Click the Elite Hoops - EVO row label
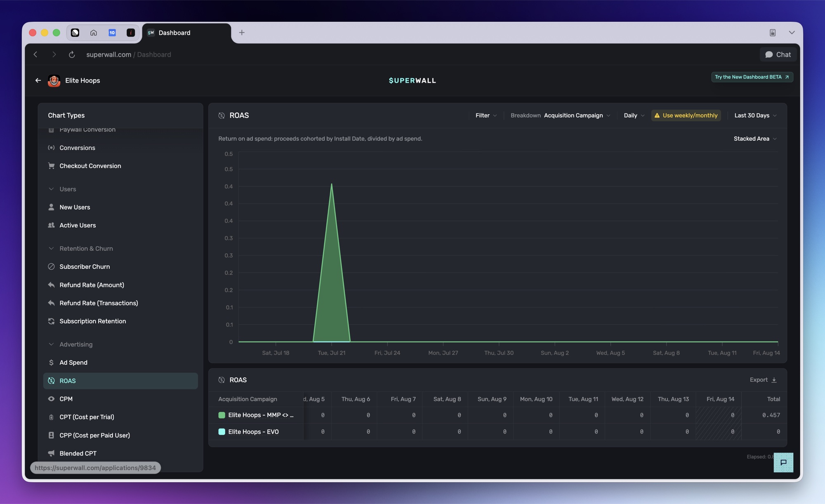The image size is (825, 504). 253,432
